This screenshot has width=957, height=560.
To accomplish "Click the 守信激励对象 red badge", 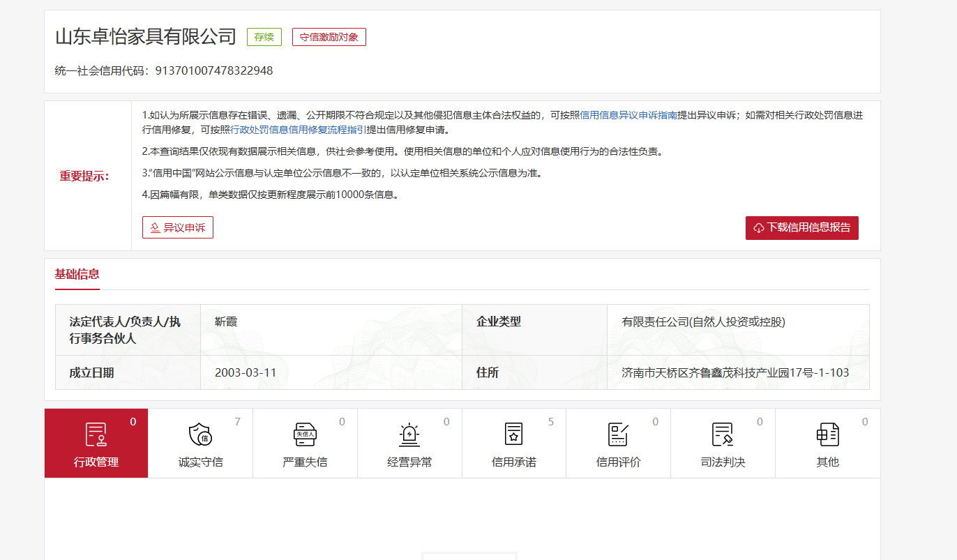I will [329, 37].
